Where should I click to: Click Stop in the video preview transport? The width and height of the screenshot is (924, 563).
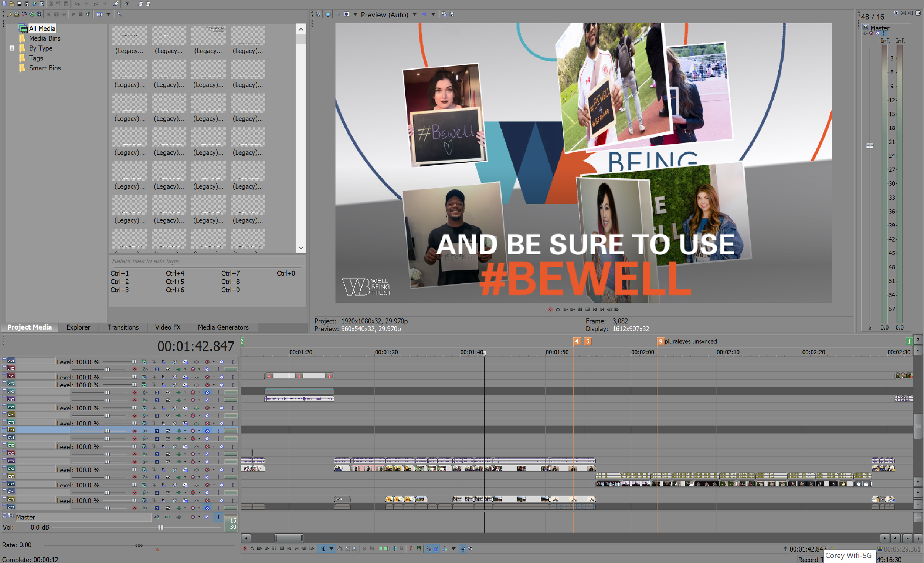coord(588,309)
